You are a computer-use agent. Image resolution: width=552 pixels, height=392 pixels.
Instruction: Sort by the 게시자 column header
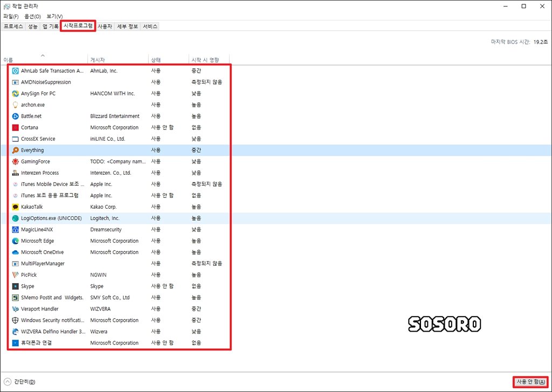coord(118,59)
